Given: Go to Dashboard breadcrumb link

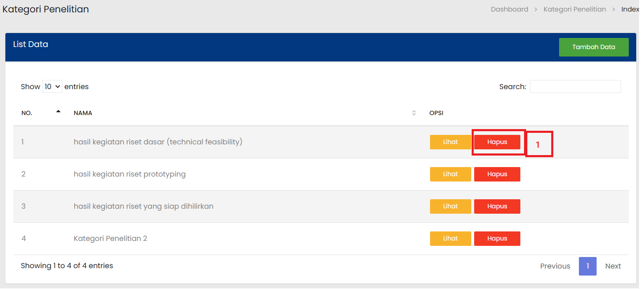Looking at the screenshot, I should (x=509, y=9).
